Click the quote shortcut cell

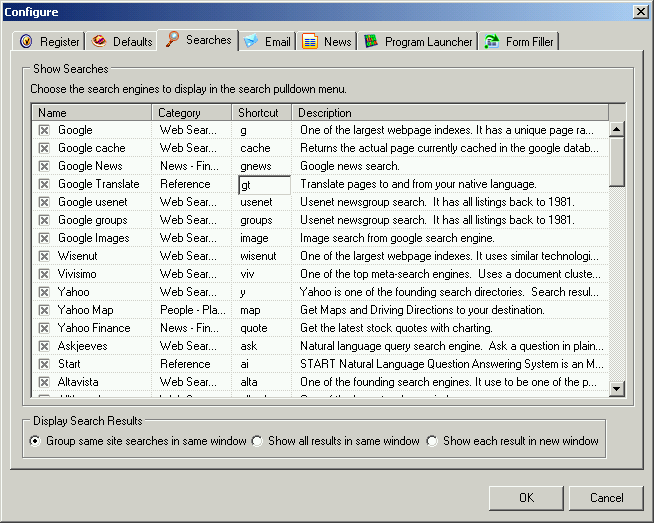coord(254,328)
